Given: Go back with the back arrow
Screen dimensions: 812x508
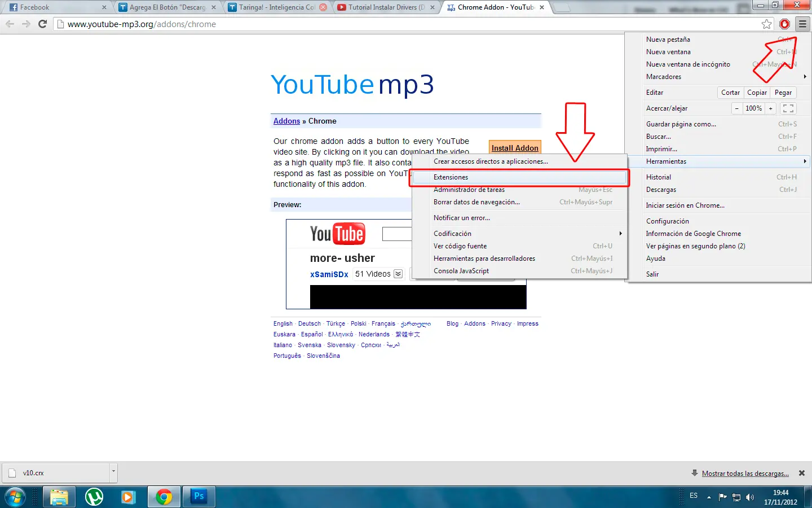Looking at the screenshot, I should (10, 24).
